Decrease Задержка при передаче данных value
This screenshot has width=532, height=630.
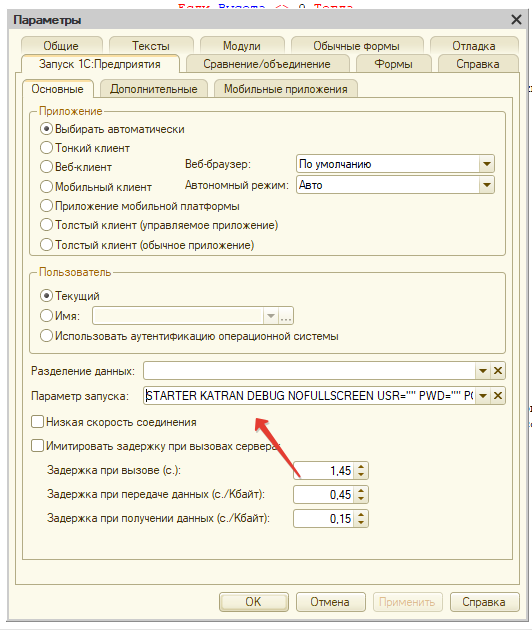[x=361, y=499]
